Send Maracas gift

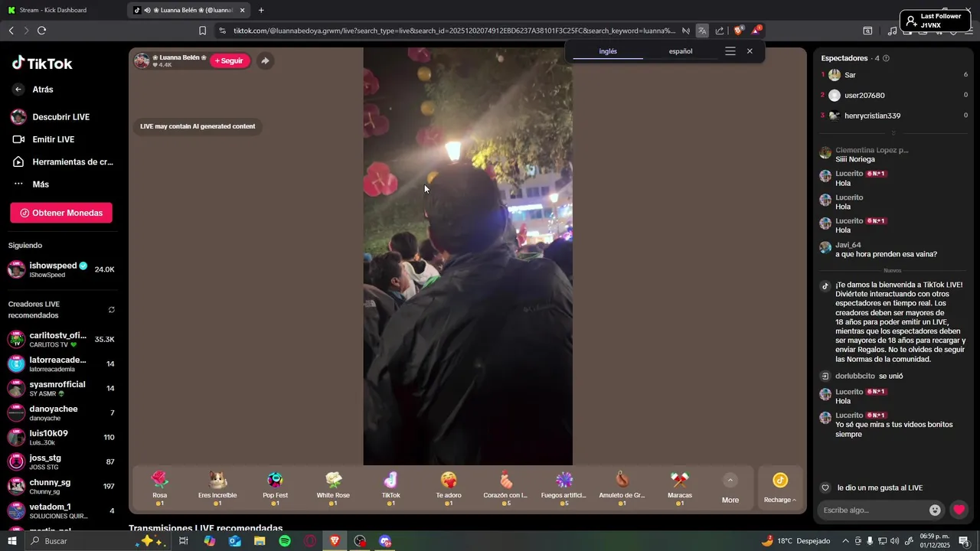point(680,488)
